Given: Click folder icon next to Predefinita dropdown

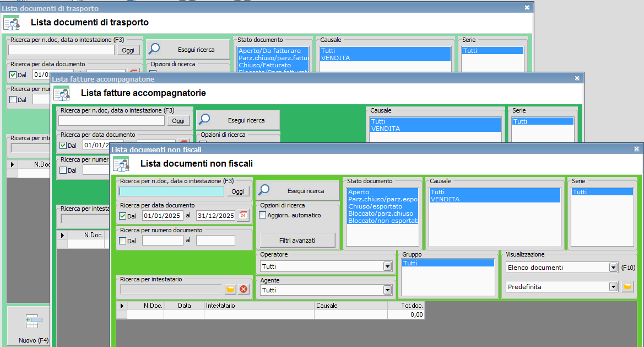Looking at the screenshot, I should tap(627, 286).
